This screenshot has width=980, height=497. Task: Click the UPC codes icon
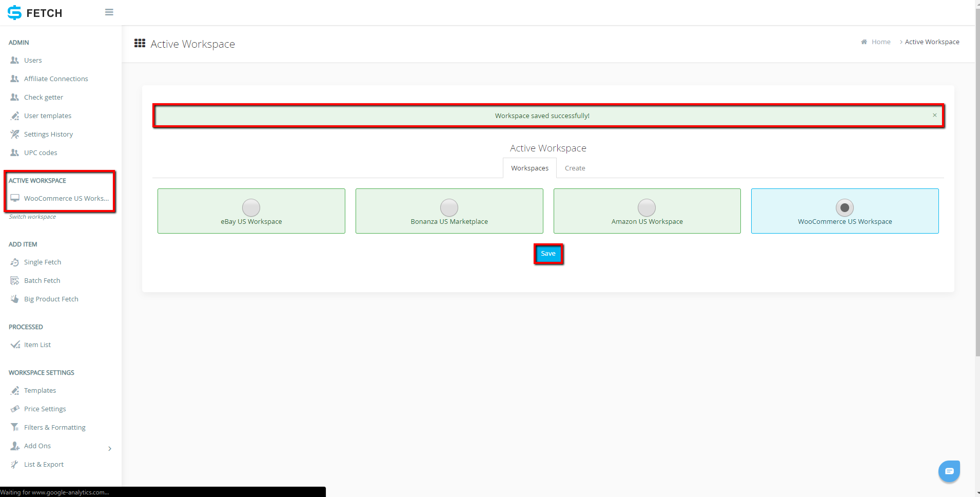click(x=15, y=152)
